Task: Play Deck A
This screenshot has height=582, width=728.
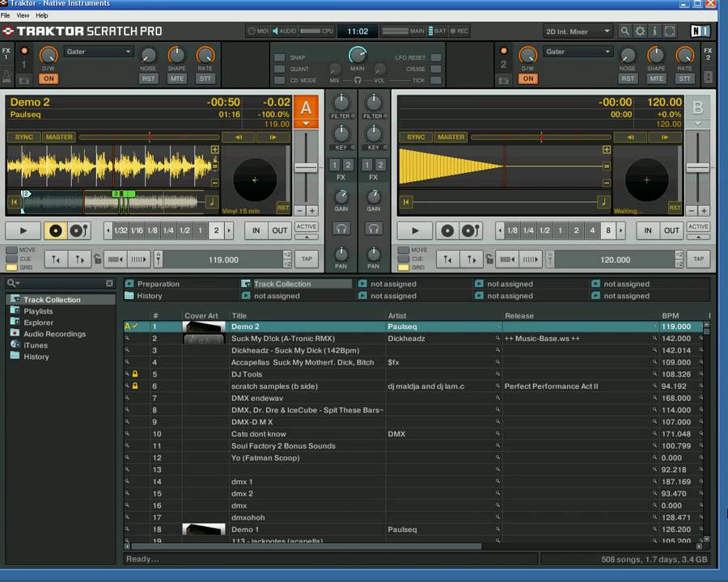Action: (23, 230)
